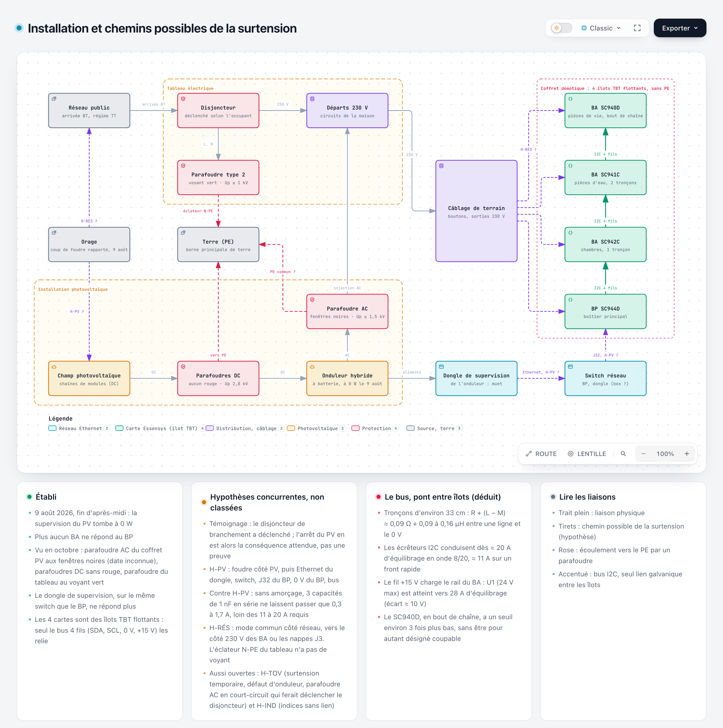This screenshot has width=723, height=728.
Task: Zoom in with the plus button
Action: tap(687, 454)
